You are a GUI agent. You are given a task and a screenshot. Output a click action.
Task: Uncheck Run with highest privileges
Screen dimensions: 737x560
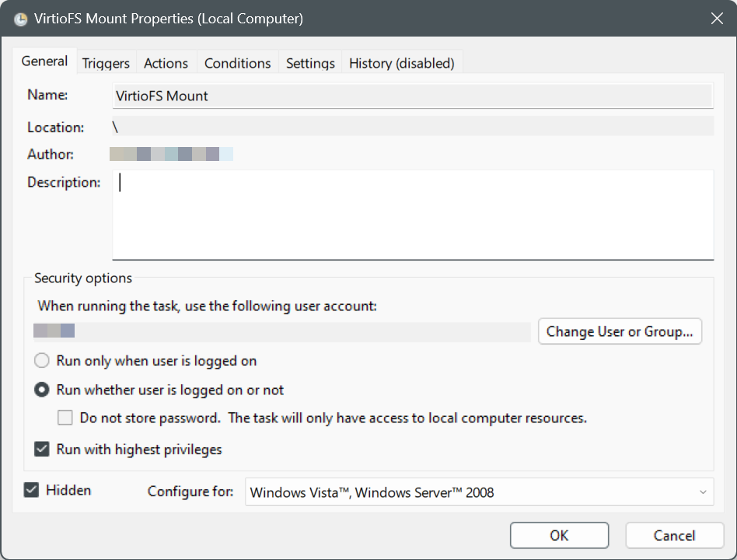click(x=41, y=449)
